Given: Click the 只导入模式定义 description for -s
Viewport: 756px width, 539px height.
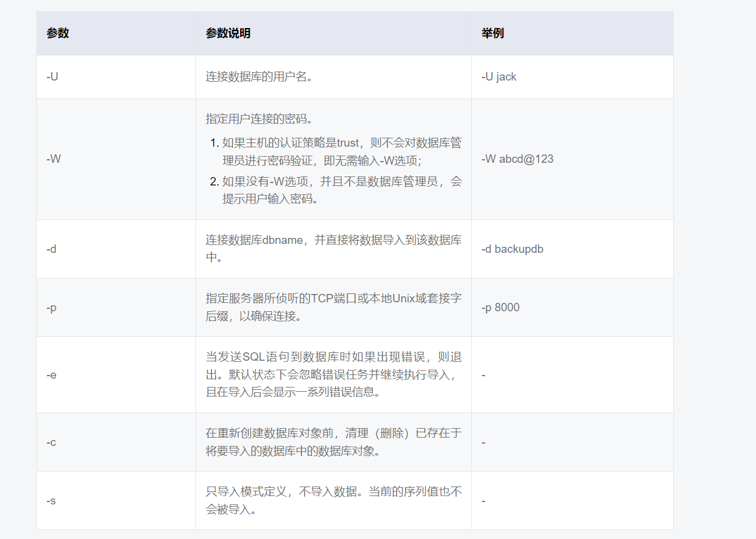Looking at the screenshot, I should click(332, 501).
